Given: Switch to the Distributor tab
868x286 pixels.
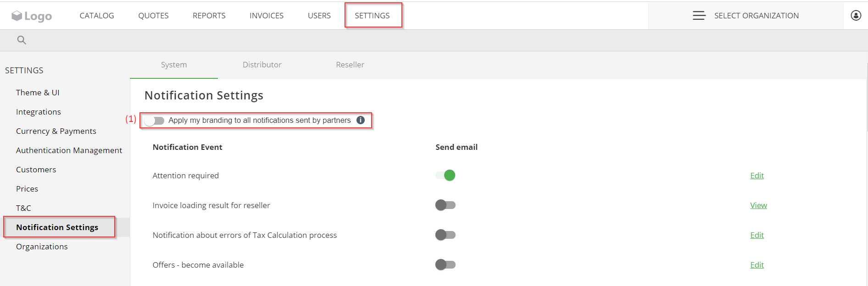Looking at the screenshot, I should pyautogui.click(x=262, y=65).
